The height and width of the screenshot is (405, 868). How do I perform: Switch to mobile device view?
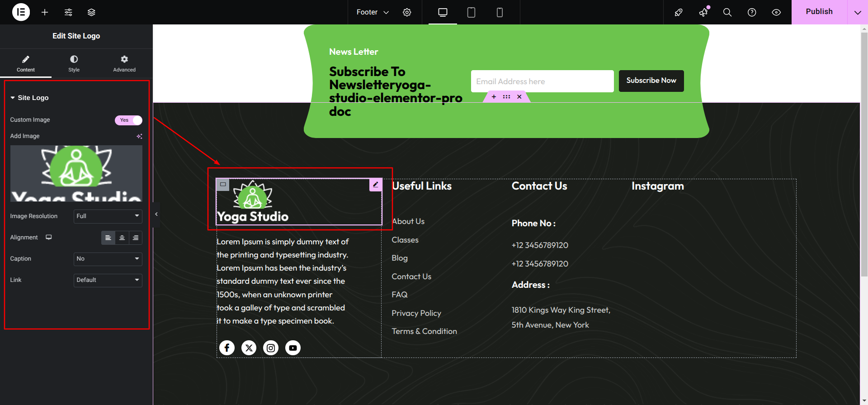500,12
